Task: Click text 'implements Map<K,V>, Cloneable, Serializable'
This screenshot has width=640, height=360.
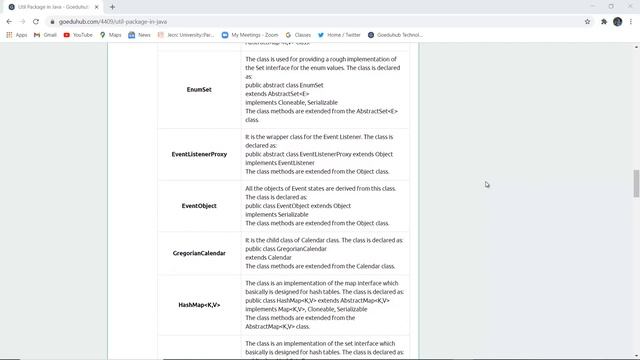Action: tap(306, 309)
